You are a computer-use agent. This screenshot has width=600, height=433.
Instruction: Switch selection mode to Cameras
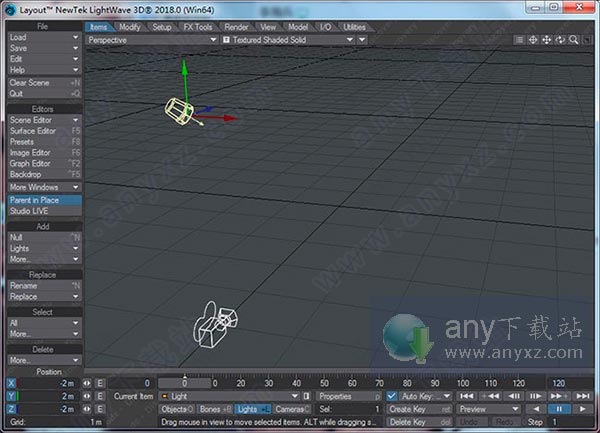tap(292, 409)
